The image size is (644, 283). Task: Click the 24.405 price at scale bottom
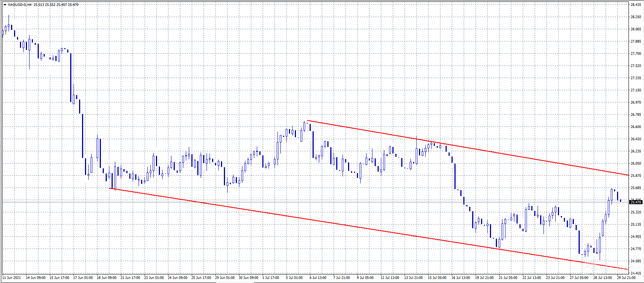(636, 273)
